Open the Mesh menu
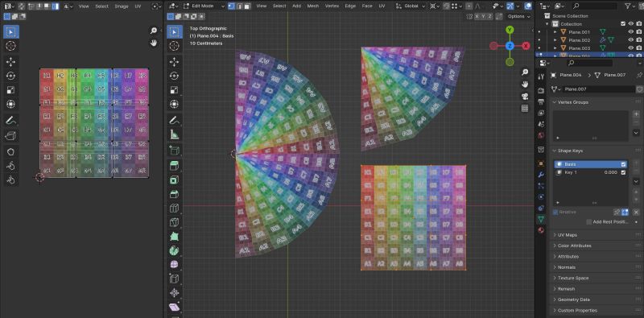This screenshot has width=644, height=318. 312,6
